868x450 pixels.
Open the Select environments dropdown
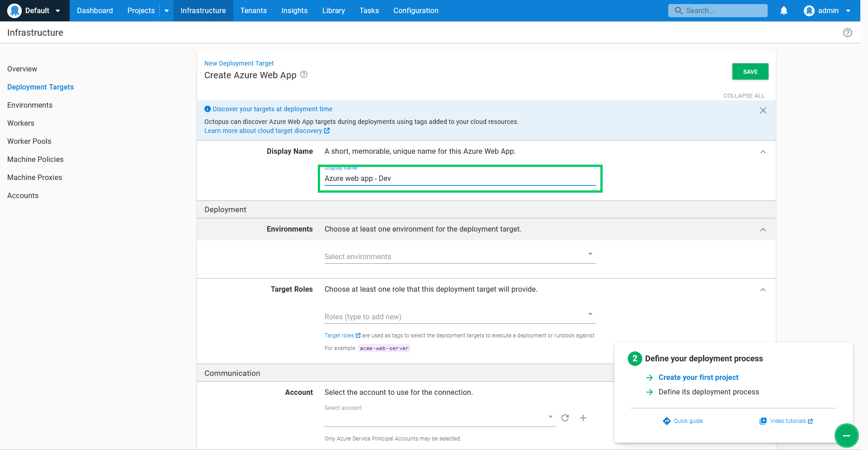460,256
